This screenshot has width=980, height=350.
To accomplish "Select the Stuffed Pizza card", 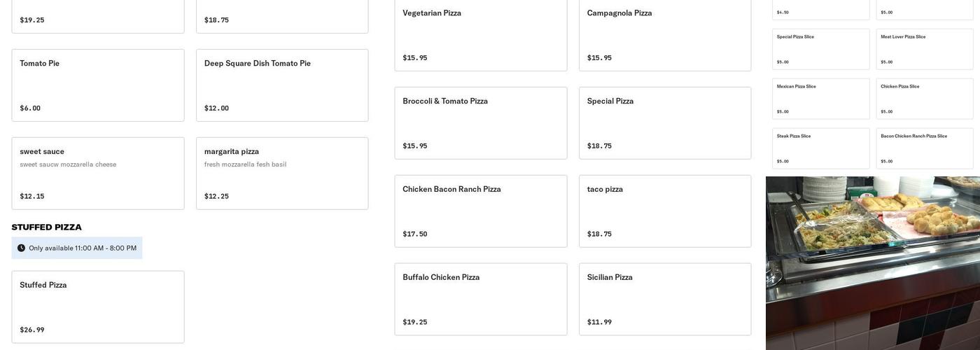I will [x=98, y=307].
